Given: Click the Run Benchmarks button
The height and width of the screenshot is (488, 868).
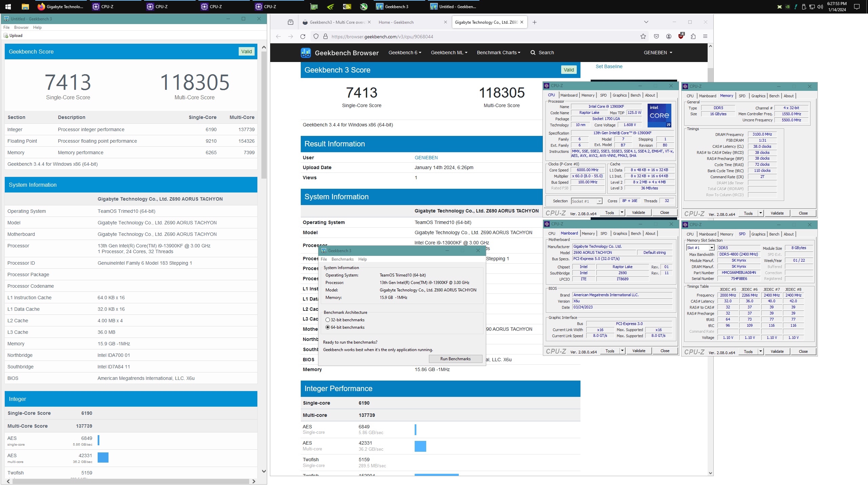Looking at the screenshot, I should [x=455, y=359].
